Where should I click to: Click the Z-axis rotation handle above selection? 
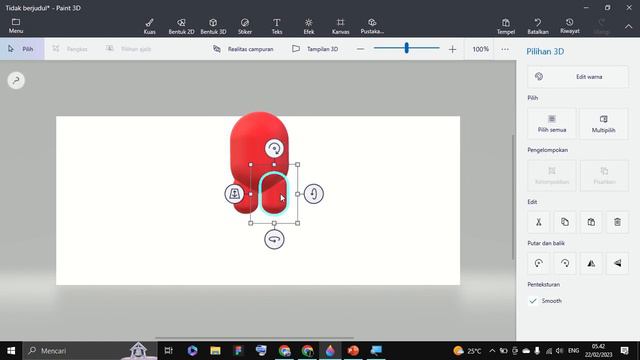[x=274, y=149]
